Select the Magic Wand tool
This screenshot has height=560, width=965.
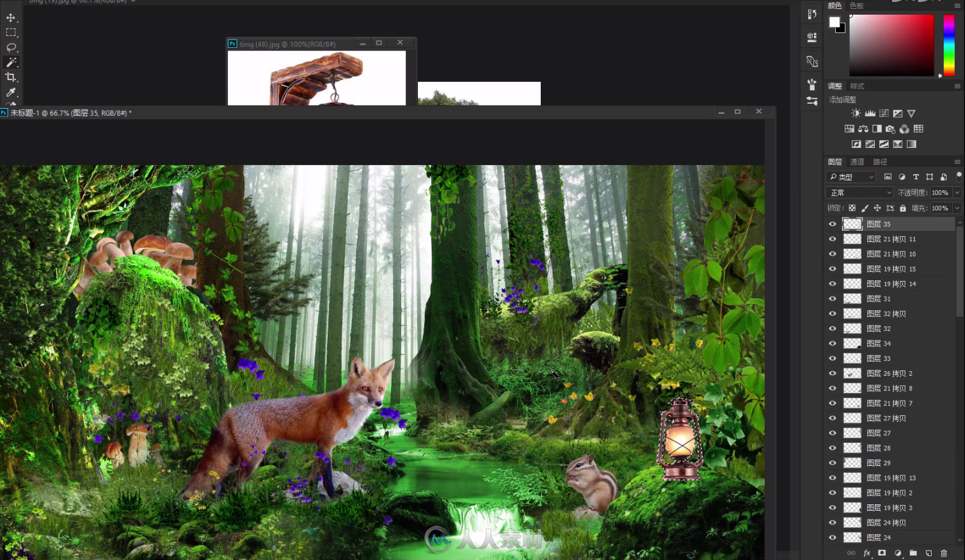click(11, 62)
